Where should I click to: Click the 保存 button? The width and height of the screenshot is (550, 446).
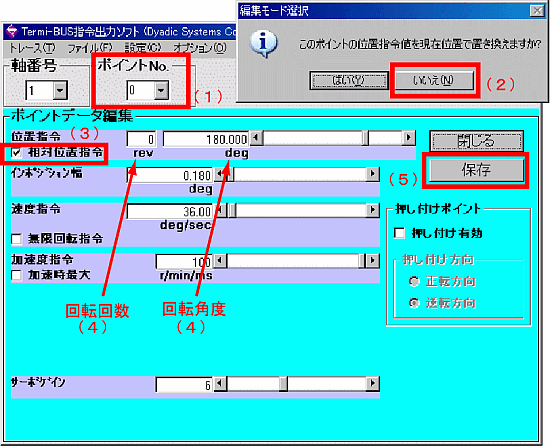point(476,170)
